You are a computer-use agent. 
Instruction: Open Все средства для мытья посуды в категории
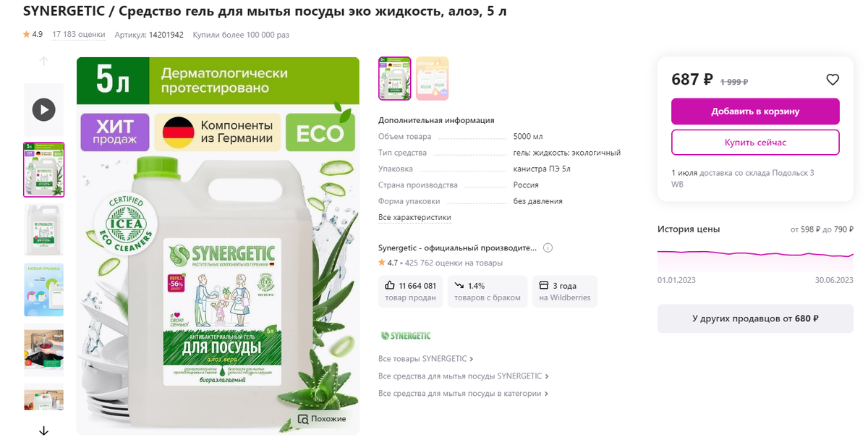point(463,394)
